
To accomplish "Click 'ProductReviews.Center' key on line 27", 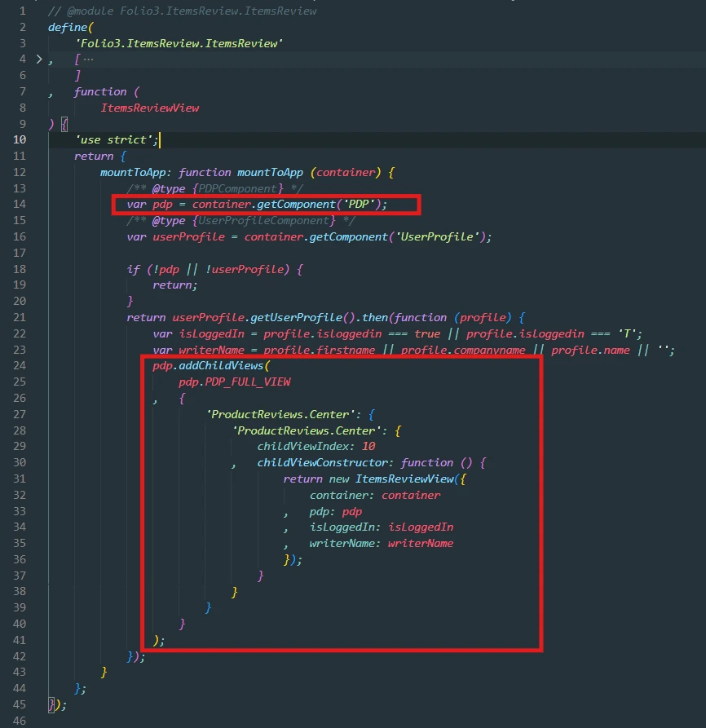I will [x=280, y=415].
